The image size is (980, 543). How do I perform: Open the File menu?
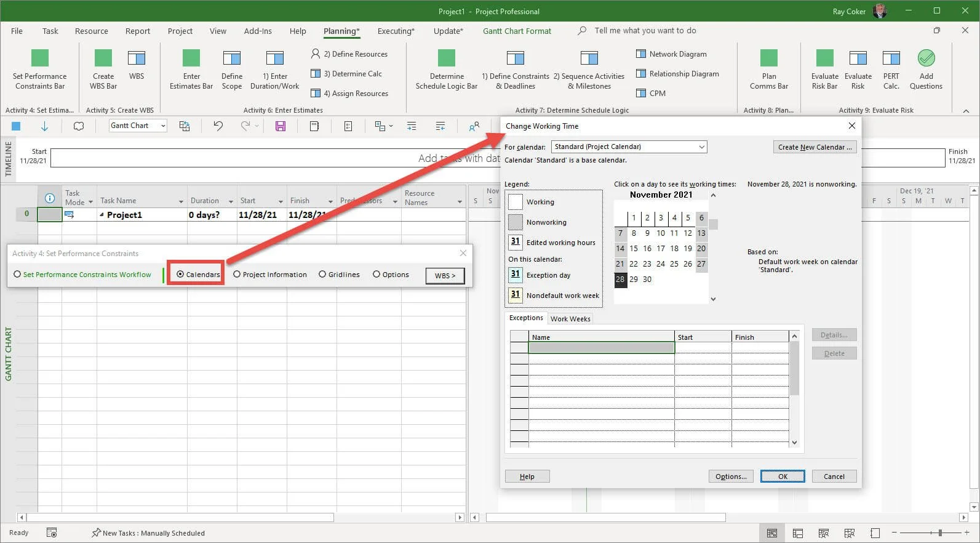[x=17, y=31]
